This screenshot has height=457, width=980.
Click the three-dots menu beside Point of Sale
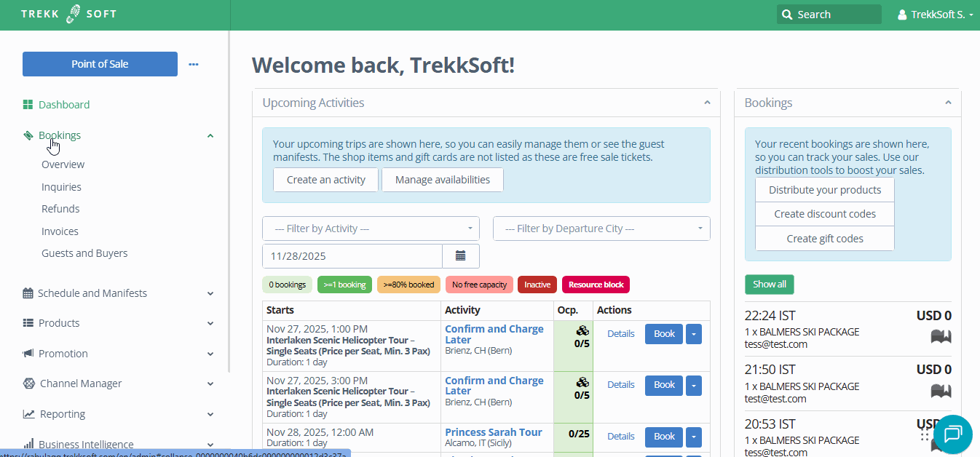click(194, 64)
